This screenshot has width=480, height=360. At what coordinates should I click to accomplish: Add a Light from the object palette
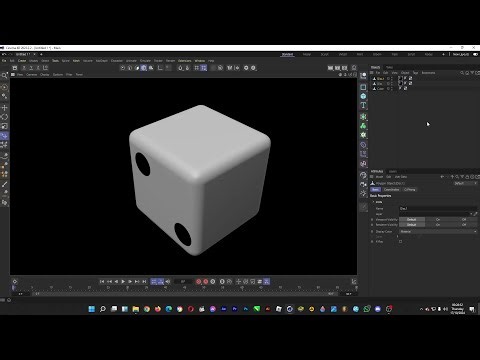click(x=363, y=193)
